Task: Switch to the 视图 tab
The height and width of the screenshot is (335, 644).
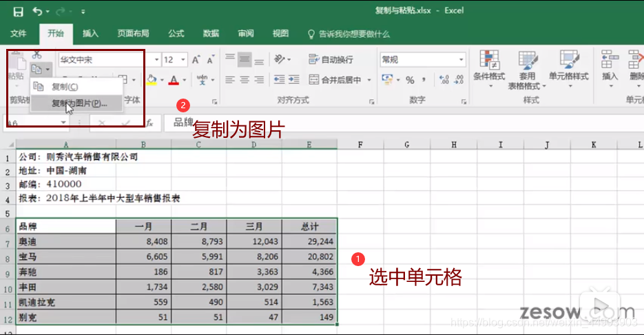Action: (280, 34)
